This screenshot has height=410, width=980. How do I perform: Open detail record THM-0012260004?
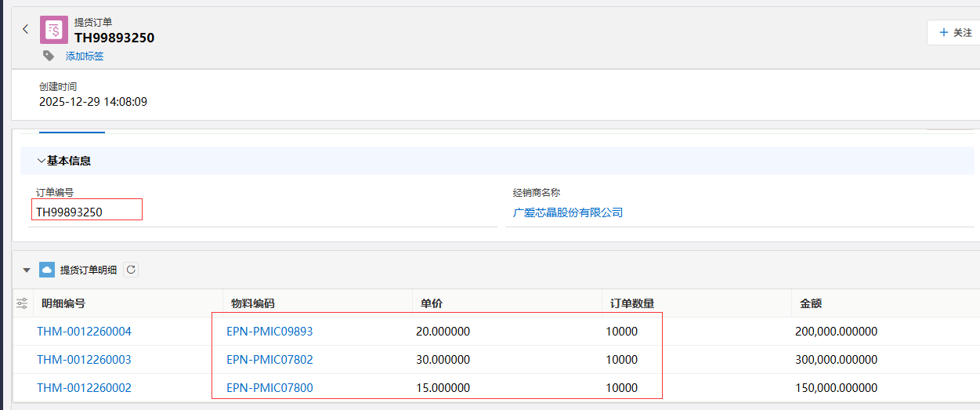click(x=84, y=332)
